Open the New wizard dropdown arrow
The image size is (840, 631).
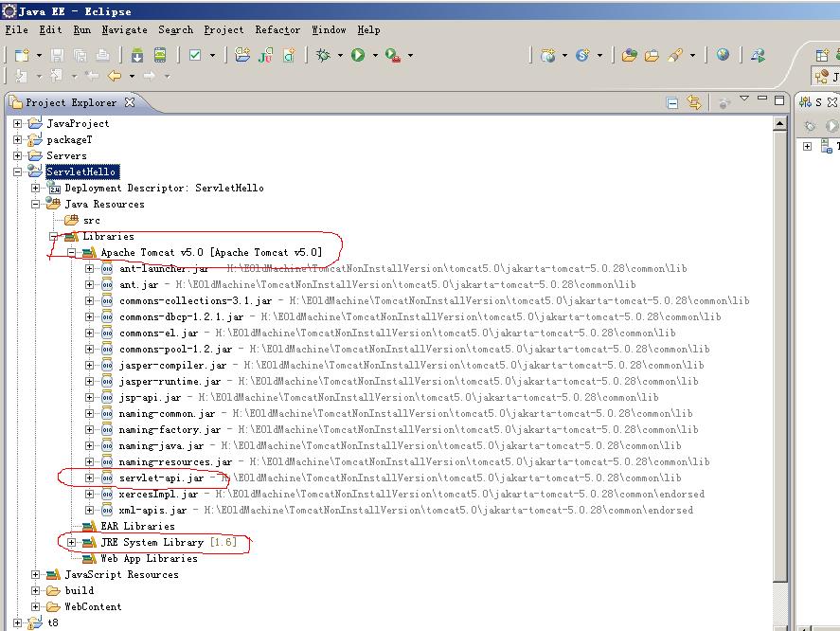coord(39,55)
